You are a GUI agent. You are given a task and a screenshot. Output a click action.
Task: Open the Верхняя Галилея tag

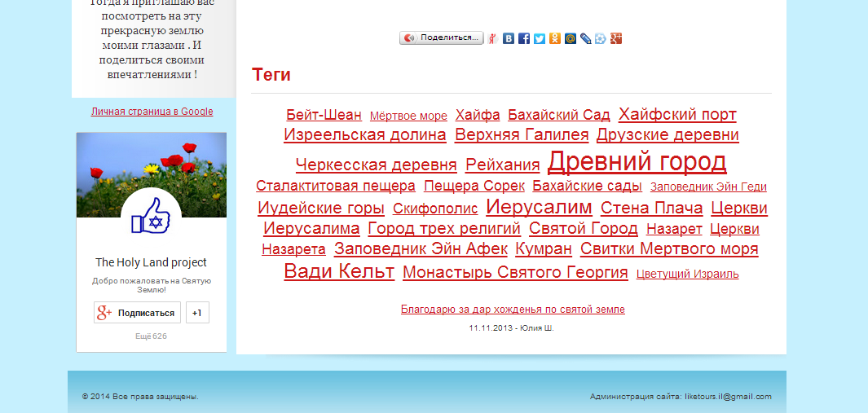coord(522,135)
